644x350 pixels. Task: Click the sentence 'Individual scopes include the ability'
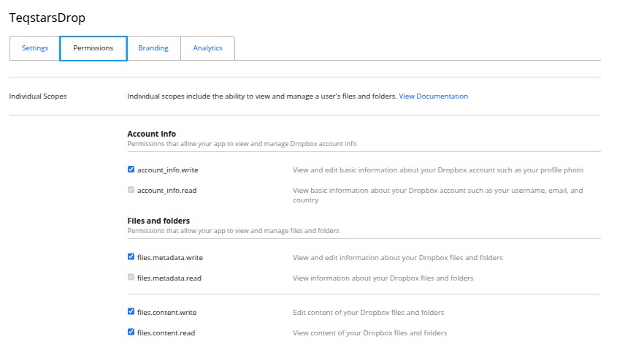tap(262, 96)
